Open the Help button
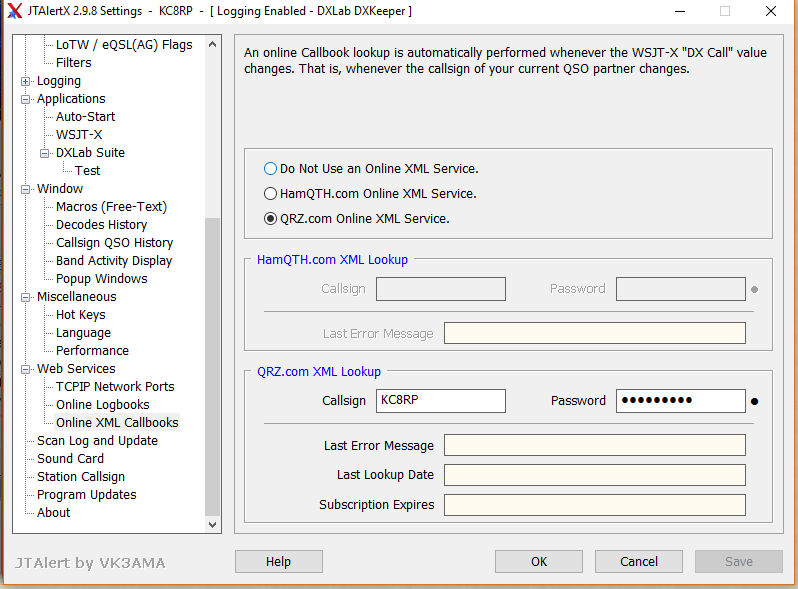Viewport: 798px width, 589px height. 278,562
